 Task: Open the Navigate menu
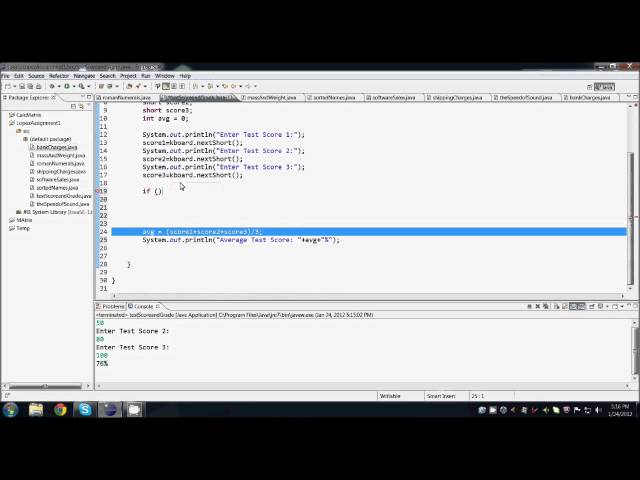(84, 76)
